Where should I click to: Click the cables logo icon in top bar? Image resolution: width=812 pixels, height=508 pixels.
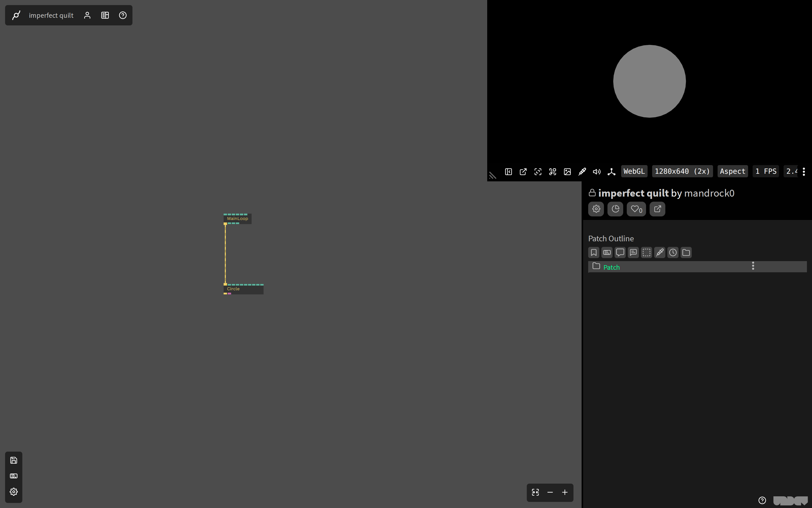(16, 15)
